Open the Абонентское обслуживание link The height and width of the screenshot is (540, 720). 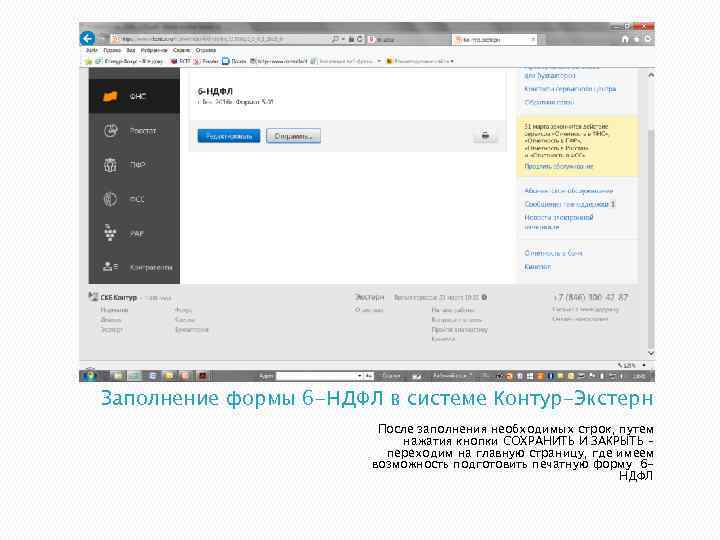pyautogui.click(x=568, y=191)
